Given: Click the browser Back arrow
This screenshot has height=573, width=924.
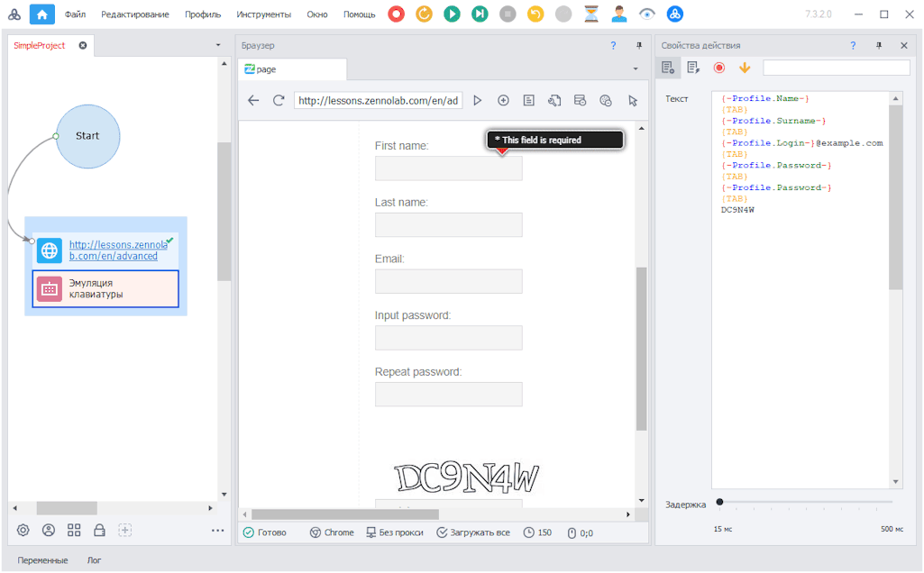Looking at the screenshot, I should 253,101.
